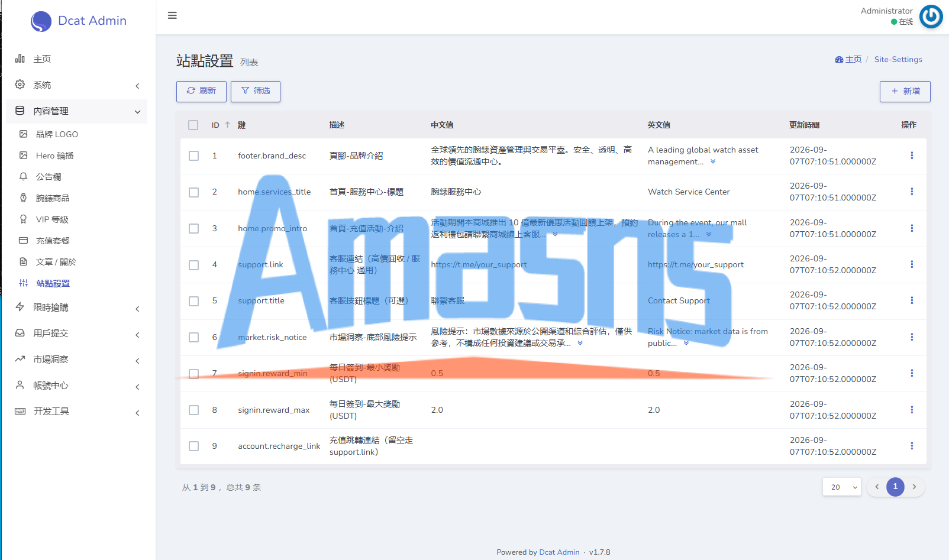Expand the 系統 sidebar menu
The height and width of the screenshot is (560, 949).
pos(77,85)
